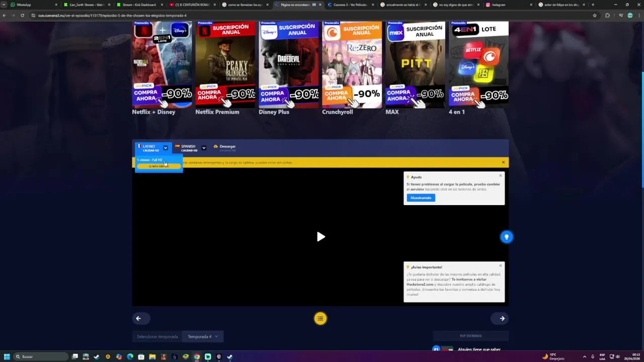Click the Disney Plus caption link
Image resolution: width=644 pixels, height=362 pixels.
click(274, 112)
